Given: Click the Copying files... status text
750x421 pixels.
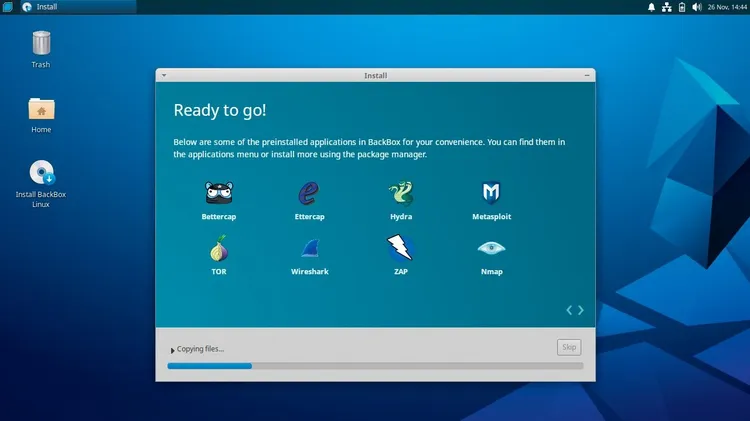Looking at the screenshot, I should pyautogui.click(x=200, y=349).
